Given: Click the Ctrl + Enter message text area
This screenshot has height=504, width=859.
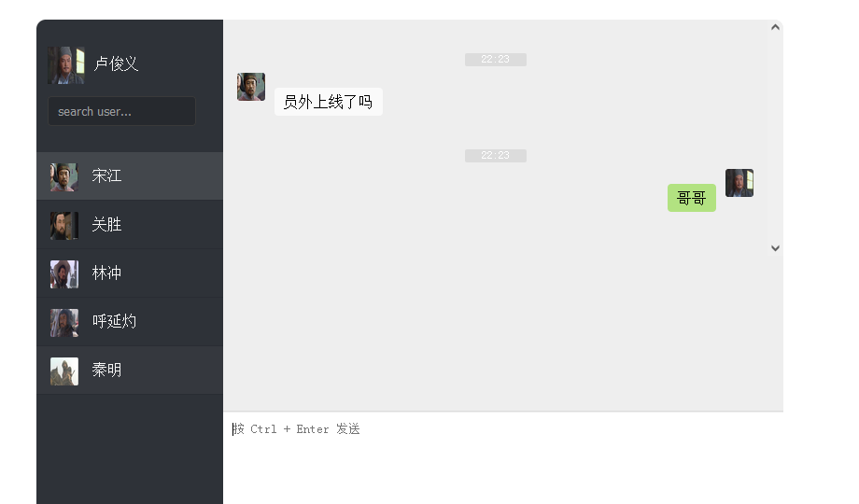Looking at the screenshot, I should coord(503,458).
